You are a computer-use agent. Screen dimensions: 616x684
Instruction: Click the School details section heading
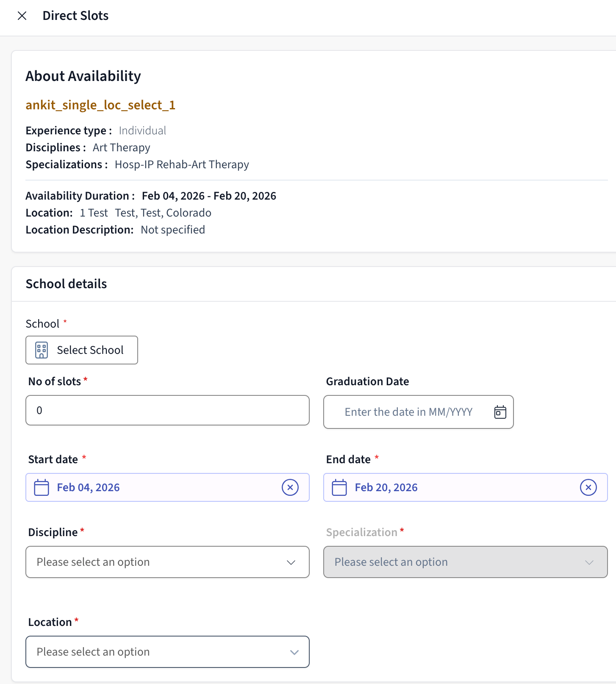point(67,284)
